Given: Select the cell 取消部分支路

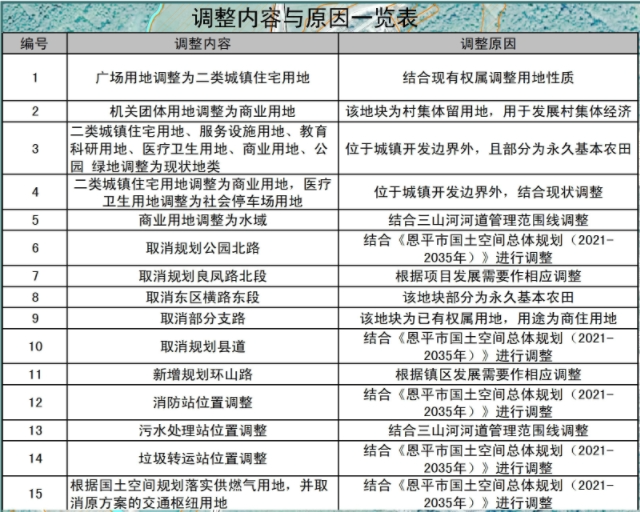Looking at the screenshot, I should click(202, 318).
